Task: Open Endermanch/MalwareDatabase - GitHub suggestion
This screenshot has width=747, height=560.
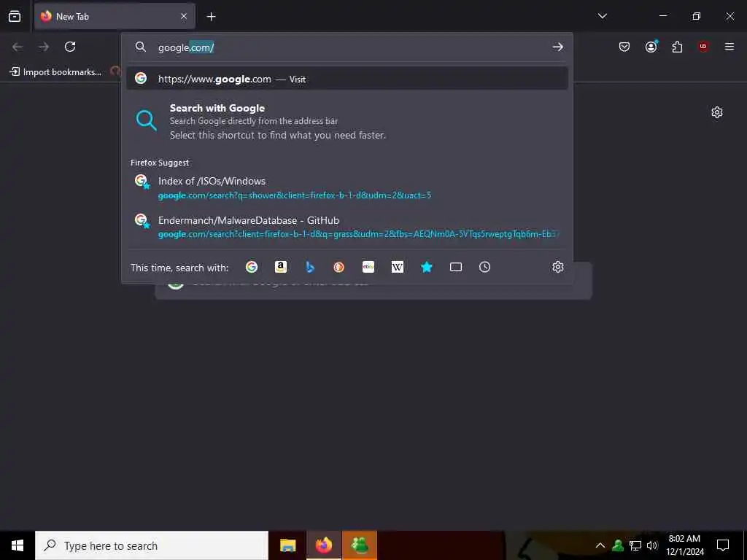Action: 347,227
